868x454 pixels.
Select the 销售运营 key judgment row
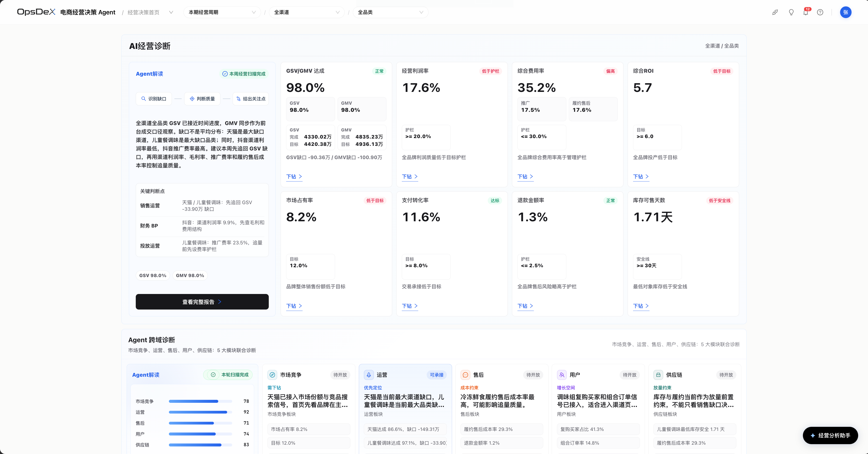(202, 206)
